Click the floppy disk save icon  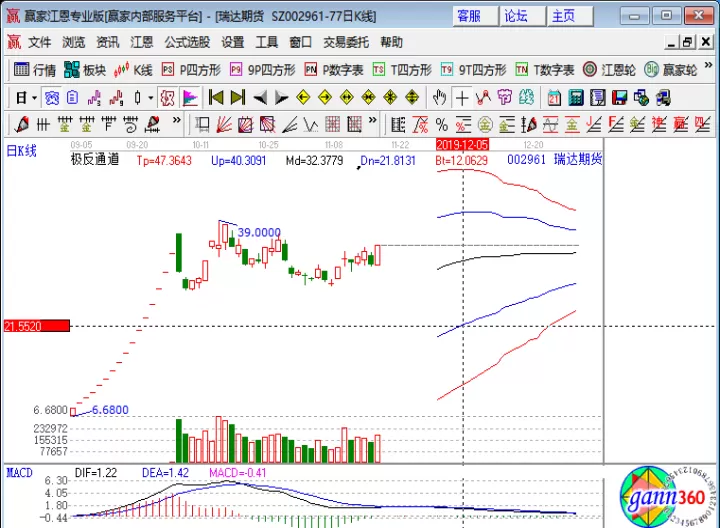point(619,97)
